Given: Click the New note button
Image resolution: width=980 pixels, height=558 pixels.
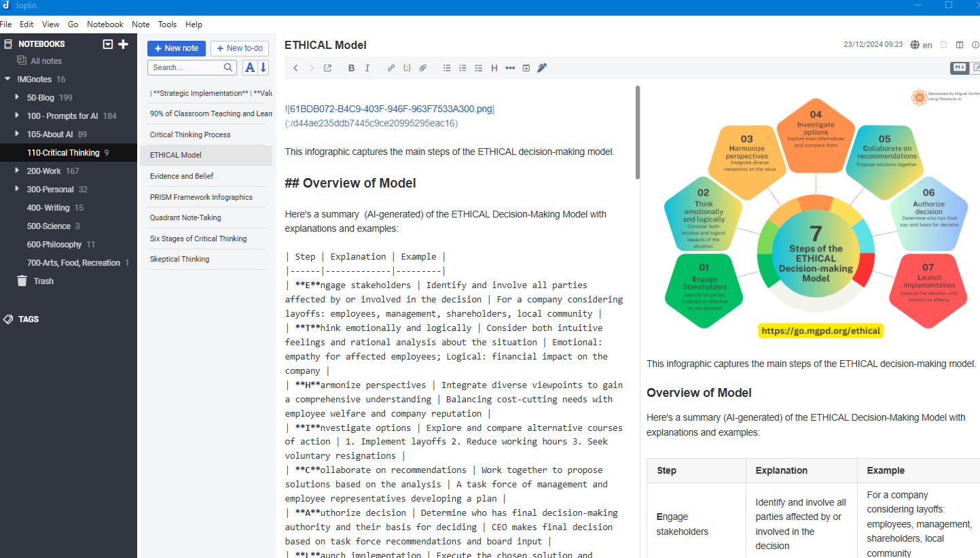Looking at the screenshot, I should tap(177, 48).
